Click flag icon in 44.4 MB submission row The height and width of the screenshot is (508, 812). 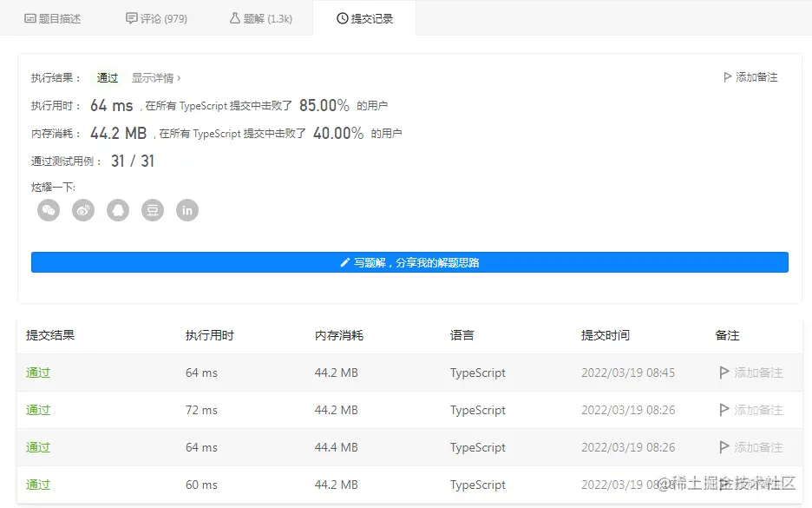(x=724, y=447)
